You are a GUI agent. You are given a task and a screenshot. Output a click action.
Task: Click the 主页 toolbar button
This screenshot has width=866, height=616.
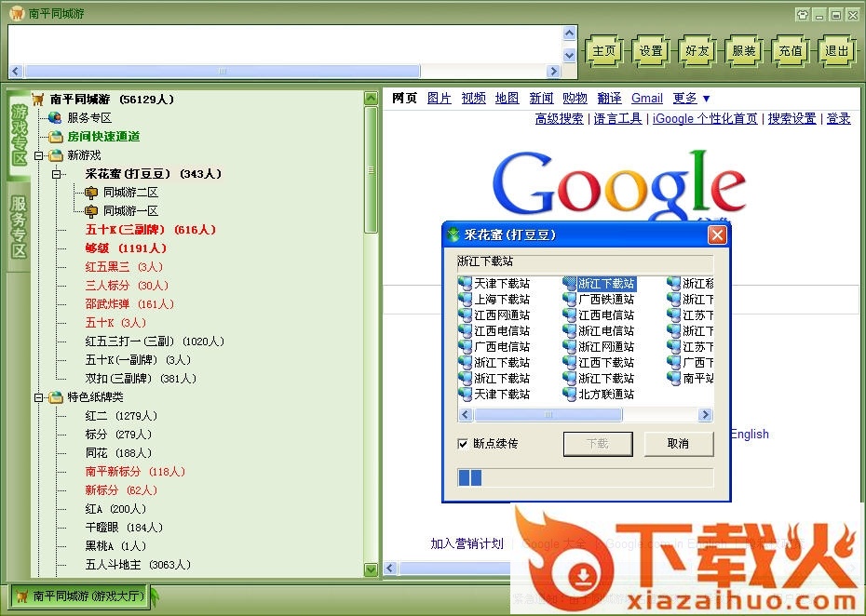click(603, 51)
